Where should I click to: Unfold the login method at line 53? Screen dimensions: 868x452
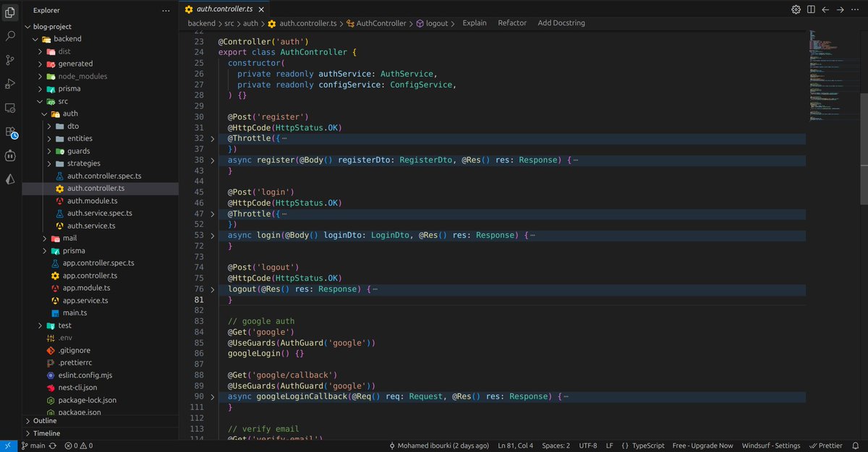pos(212,235)
